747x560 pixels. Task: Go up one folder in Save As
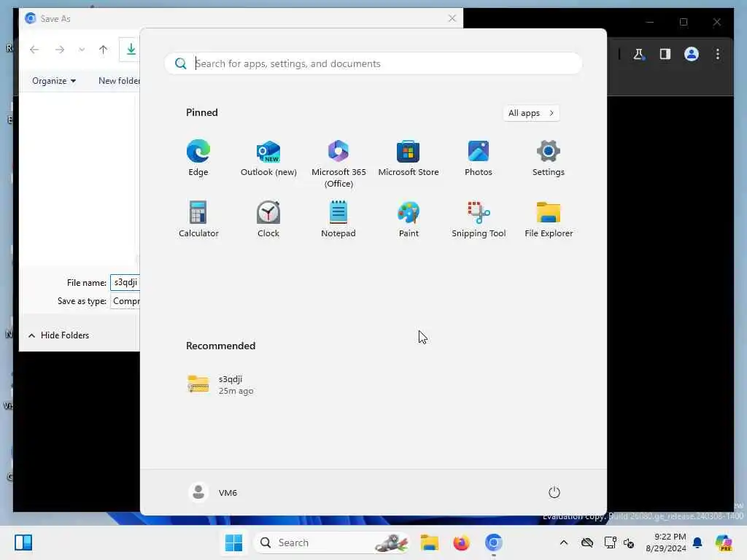[103, 50]
